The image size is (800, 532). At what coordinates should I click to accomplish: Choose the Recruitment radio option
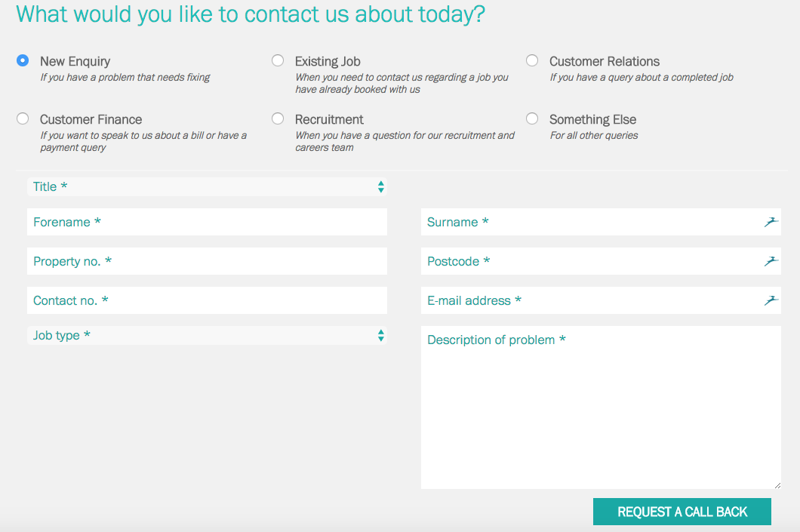278,118
